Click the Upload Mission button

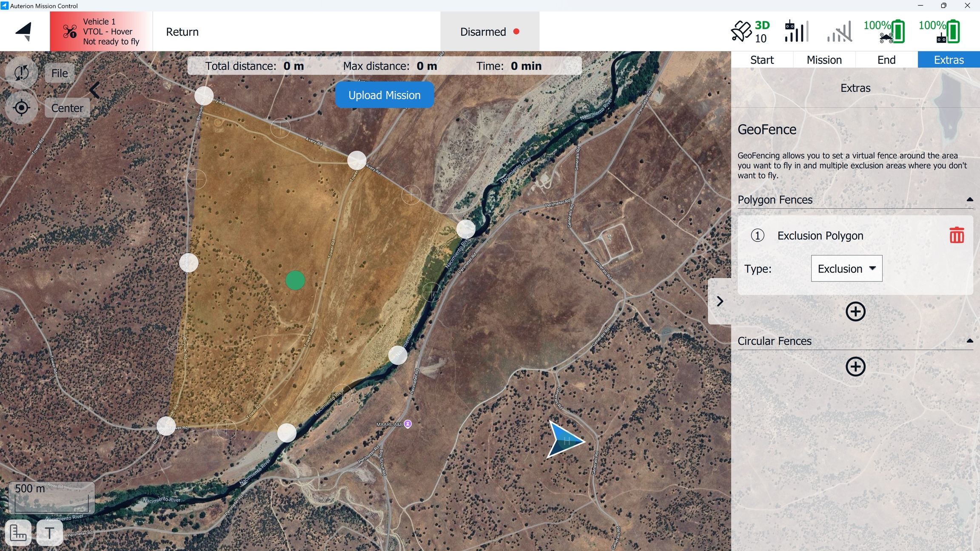pos(384,95)
